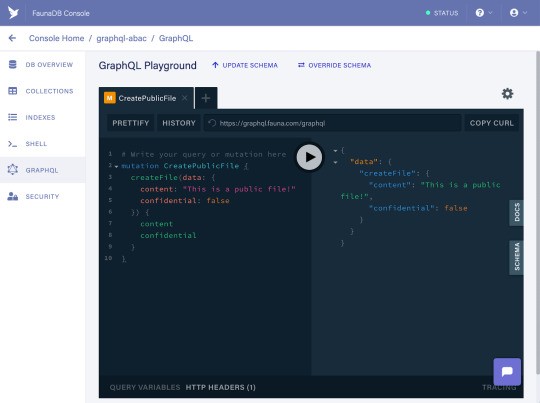The width and height of the screenshot is (540, 403).
Task: Click the UPDATE SCHEMA button
Action: click(x=245, y=65)
